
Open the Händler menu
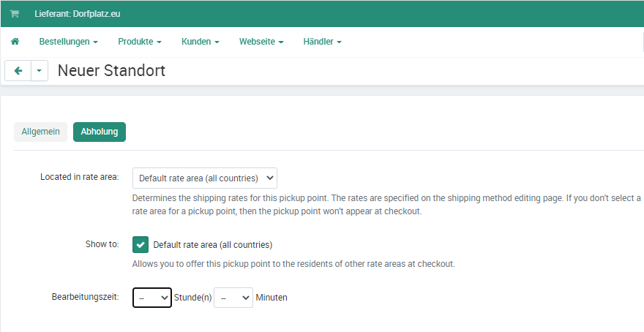pos(323,42)
